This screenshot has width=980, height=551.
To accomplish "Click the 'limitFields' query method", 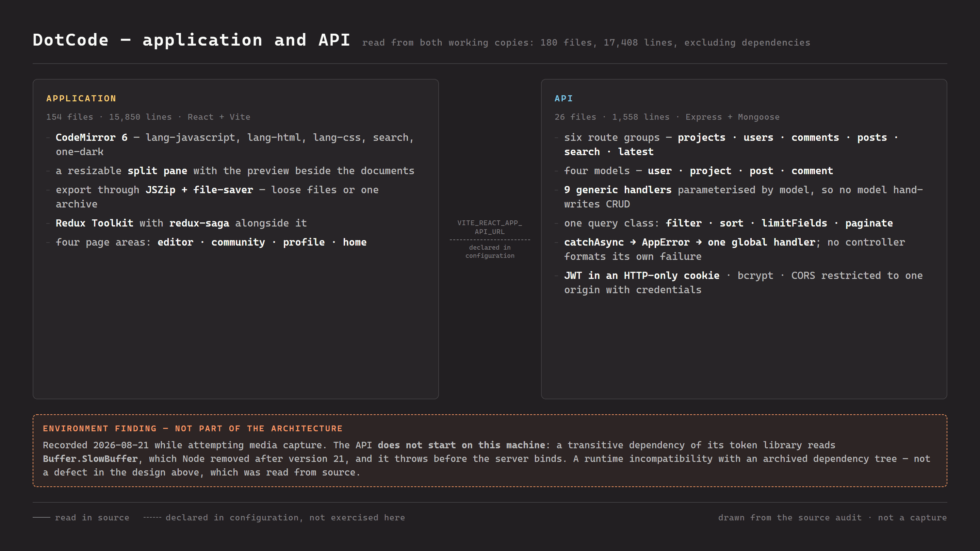I will [x=794, y=223].
